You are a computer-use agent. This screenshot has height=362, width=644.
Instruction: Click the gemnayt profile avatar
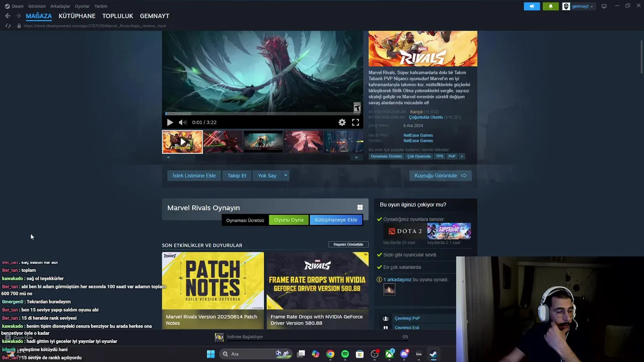pyautogui.click(x=566, y=6)
